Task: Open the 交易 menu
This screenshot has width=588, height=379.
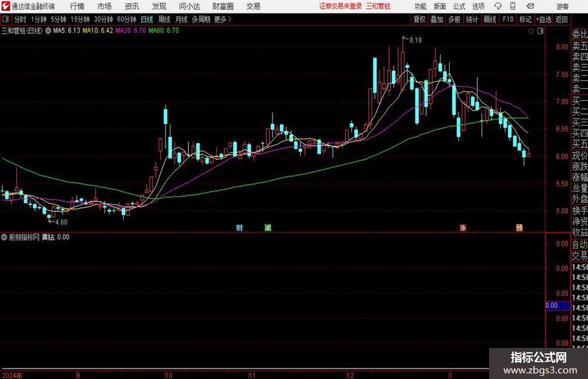Action: pyautogui.click(x=253, y=6)
